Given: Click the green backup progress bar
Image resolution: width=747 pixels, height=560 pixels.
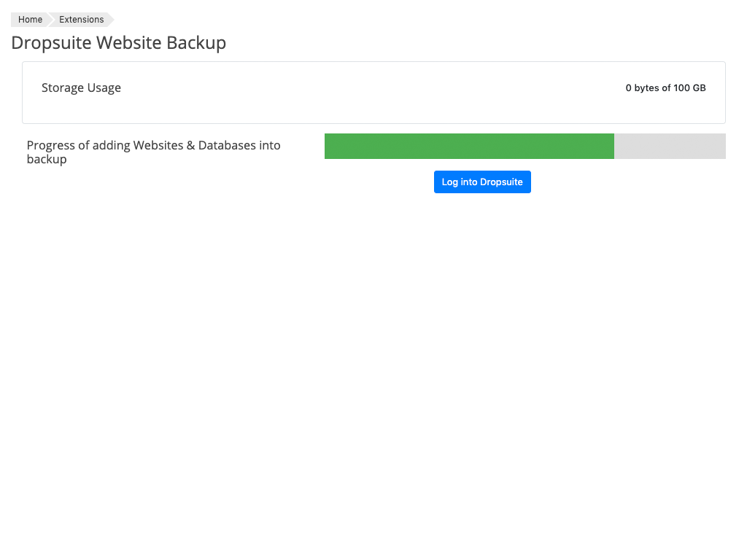Looking at the screenshot, I should click(x=525, y=146).
